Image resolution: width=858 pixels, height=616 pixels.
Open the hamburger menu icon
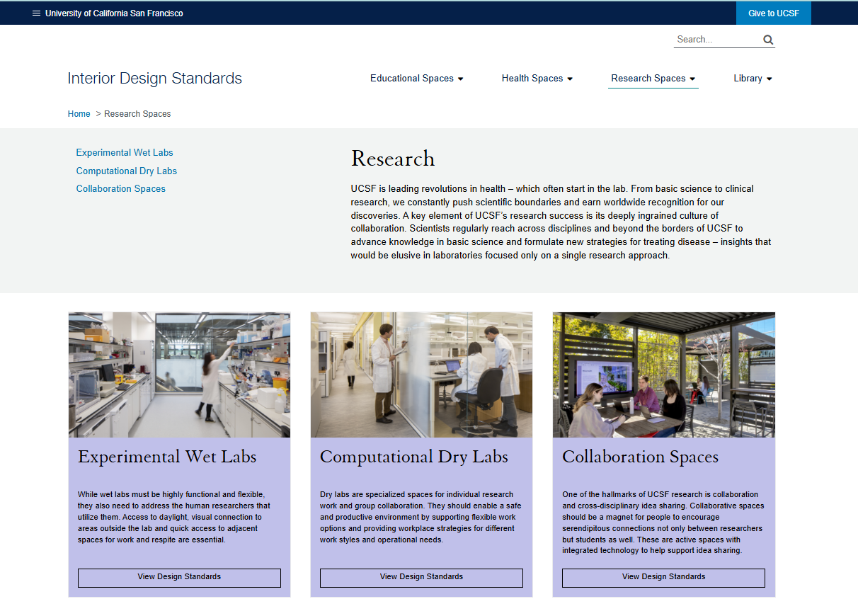point(37,13)
